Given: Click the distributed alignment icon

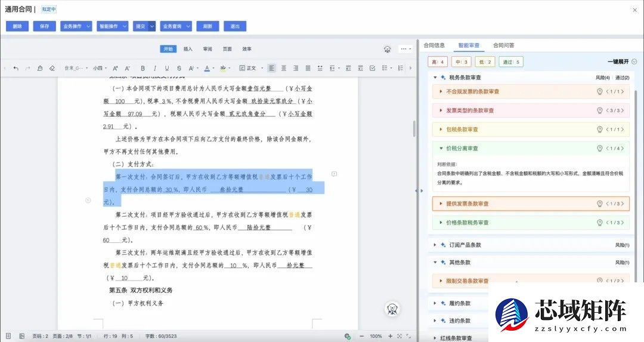Looking at the screenshot, I should point(320,68).
